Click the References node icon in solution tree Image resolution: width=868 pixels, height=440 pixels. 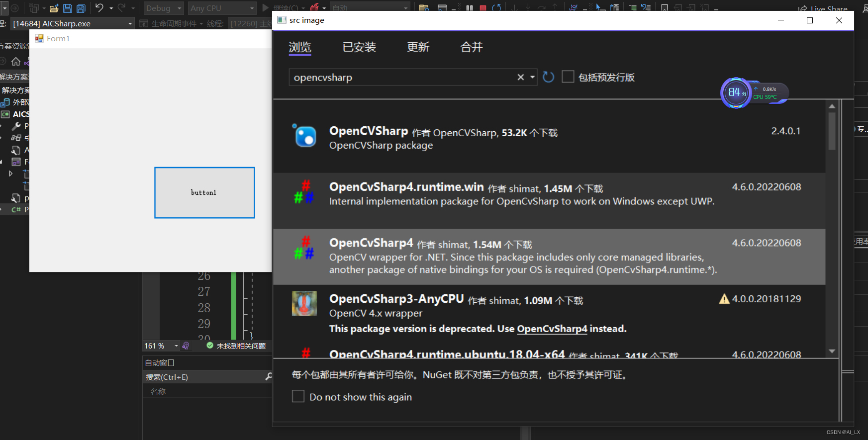pyautogui.click(x=16, y=138)
